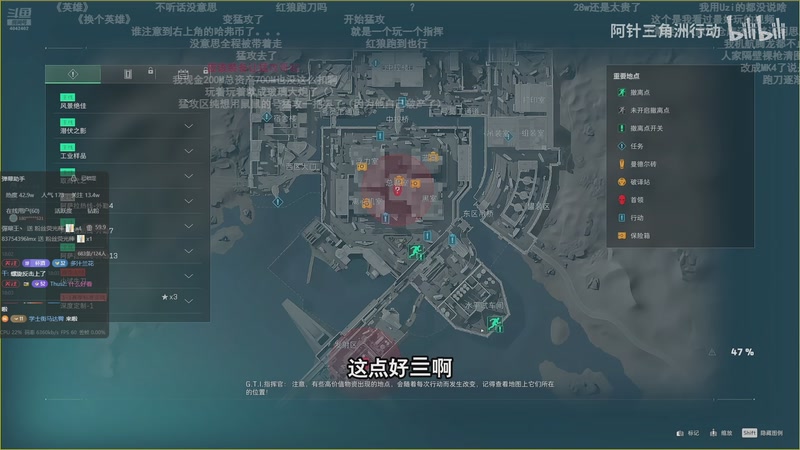Select the 风景绝佳 mission entry
The image size is (800, 450).
click(128, 101)
